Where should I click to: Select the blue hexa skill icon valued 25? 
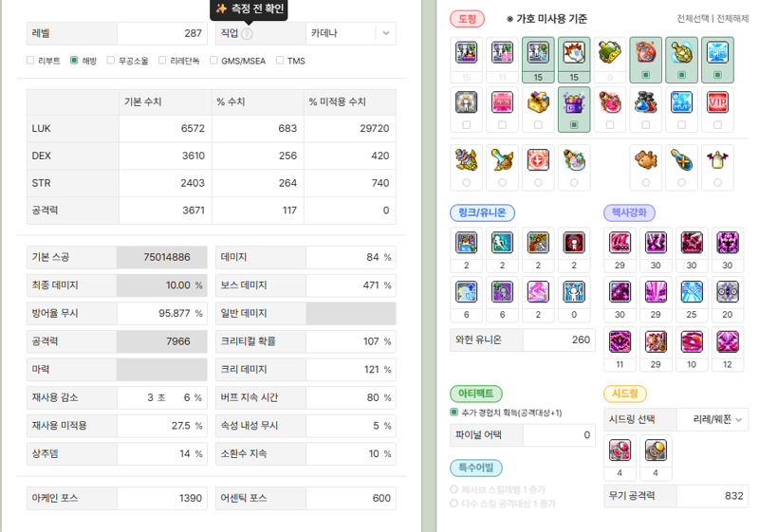pos(692,292)
